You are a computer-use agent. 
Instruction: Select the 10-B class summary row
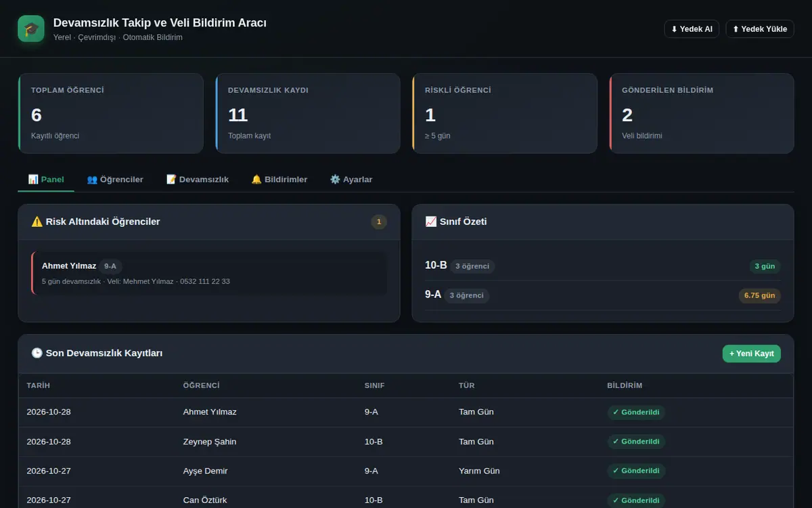click(603, 266)
